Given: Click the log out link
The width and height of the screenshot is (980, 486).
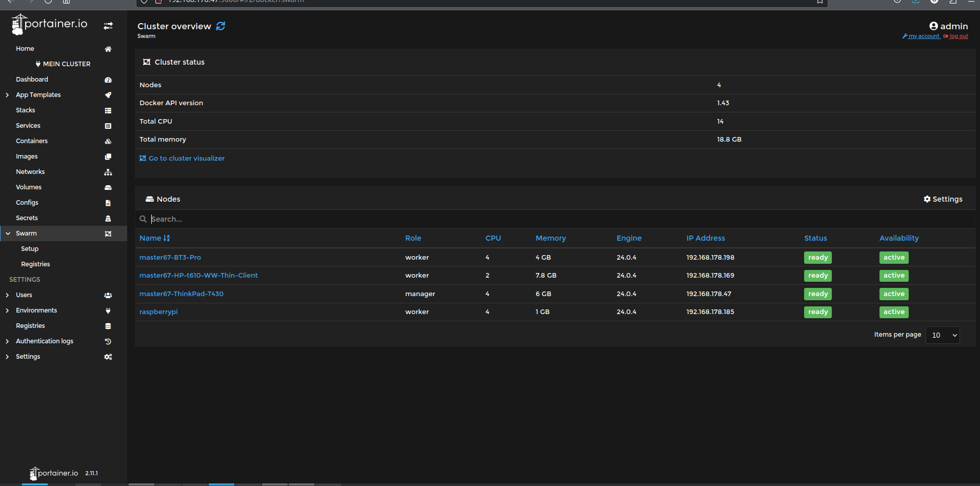Looking at the screenshot, I should [956, 36].
